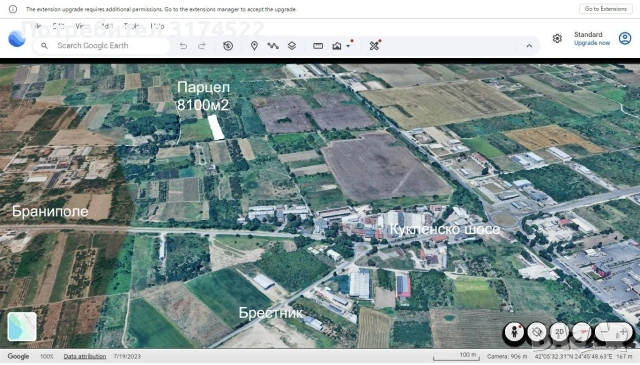Click the building design tool icon
Screen dimensions: 640x365
coord(337,46)
